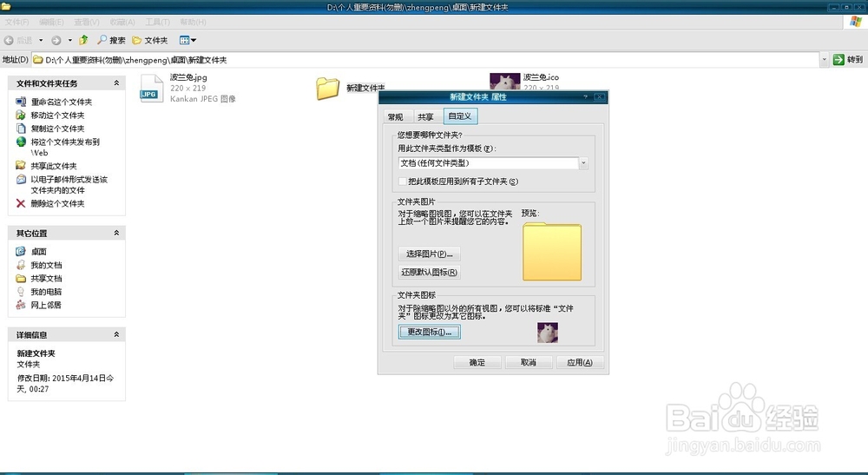This screenshot has height=475, width=868.
Task: Click the 复制这个文件夹 icon
Action: [21, 129]
